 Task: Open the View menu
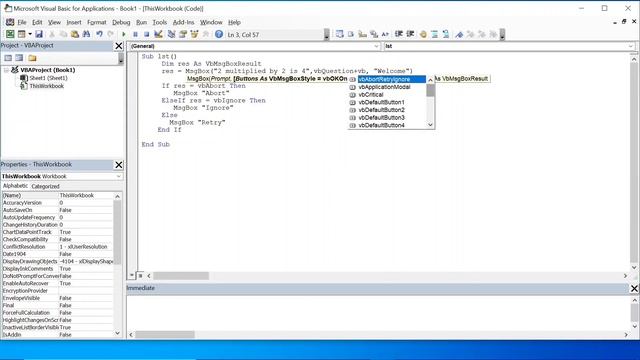click(54, 22)
